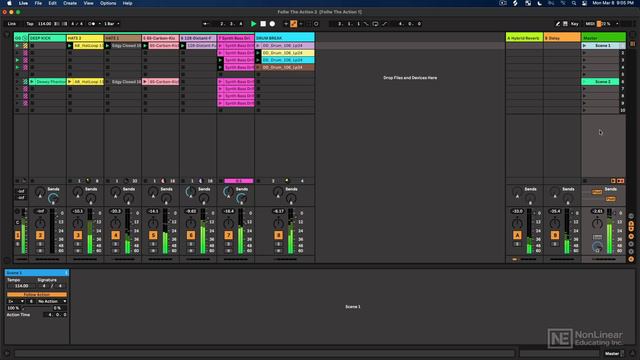
Task: Show the In/Out section toggle at right edge
Action: [631, 216]
